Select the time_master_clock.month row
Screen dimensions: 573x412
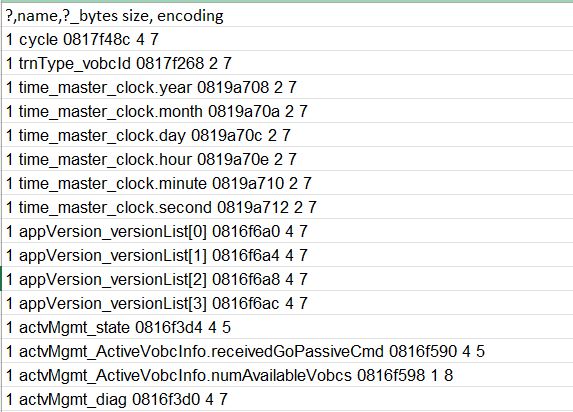pyautogui.click(x=287, y=111)
